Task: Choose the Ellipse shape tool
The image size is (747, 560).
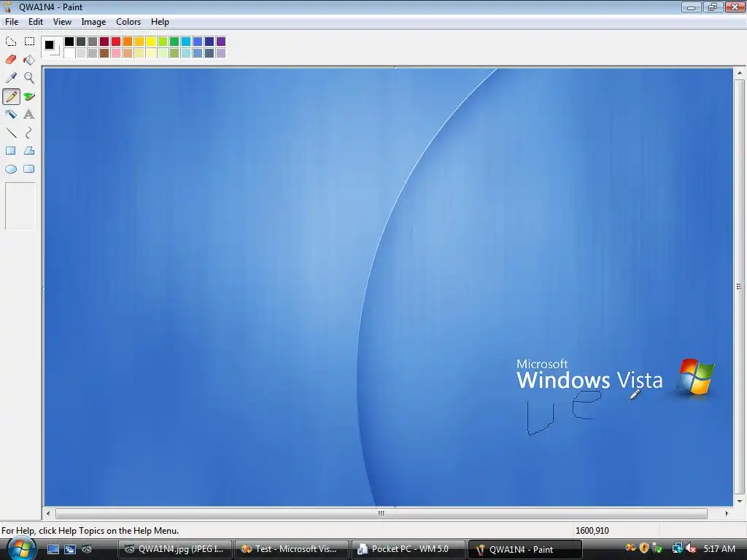Action: 11,169
